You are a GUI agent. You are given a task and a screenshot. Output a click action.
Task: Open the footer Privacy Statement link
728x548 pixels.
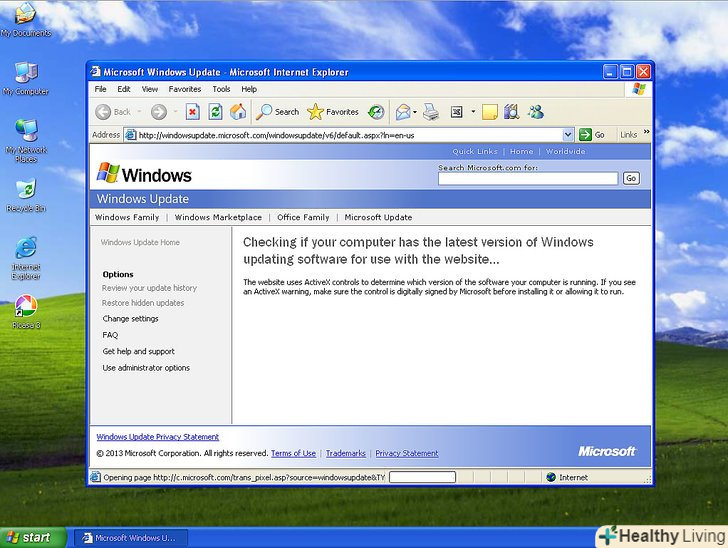point(407,453)
